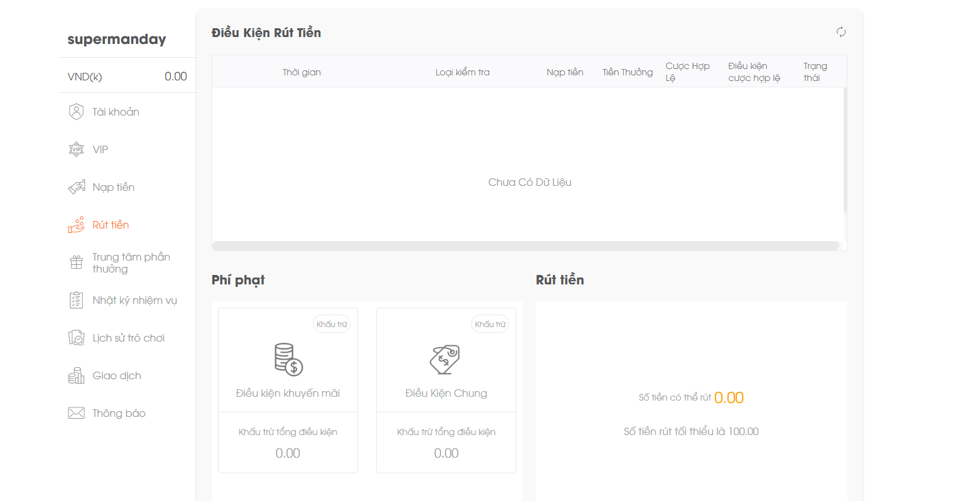The width and height of the screenshot is (980, 501).
Task: Select the Thông báo menu entry
Action: 119,413
